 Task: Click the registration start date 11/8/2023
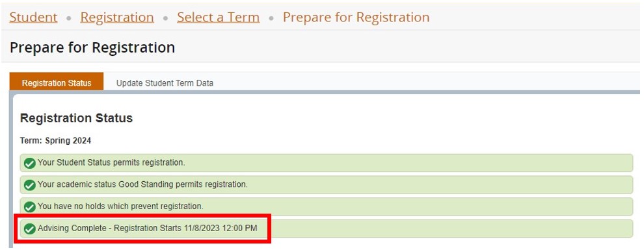click(201, 229)
